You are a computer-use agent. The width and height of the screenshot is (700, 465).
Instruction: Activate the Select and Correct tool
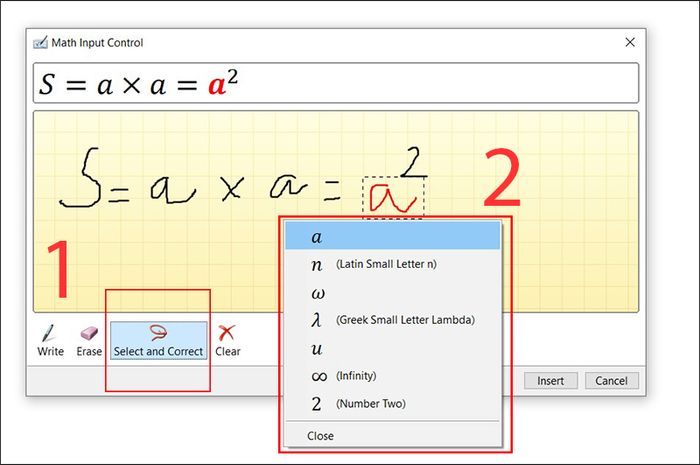point(158,340)
